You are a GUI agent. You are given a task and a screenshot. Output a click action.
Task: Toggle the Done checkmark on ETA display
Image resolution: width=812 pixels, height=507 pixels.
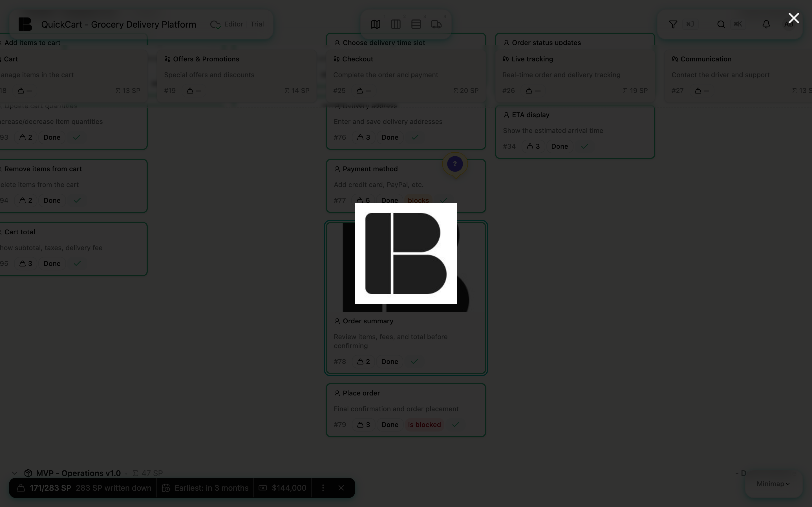pyautogui.click(x=584, y=146)
